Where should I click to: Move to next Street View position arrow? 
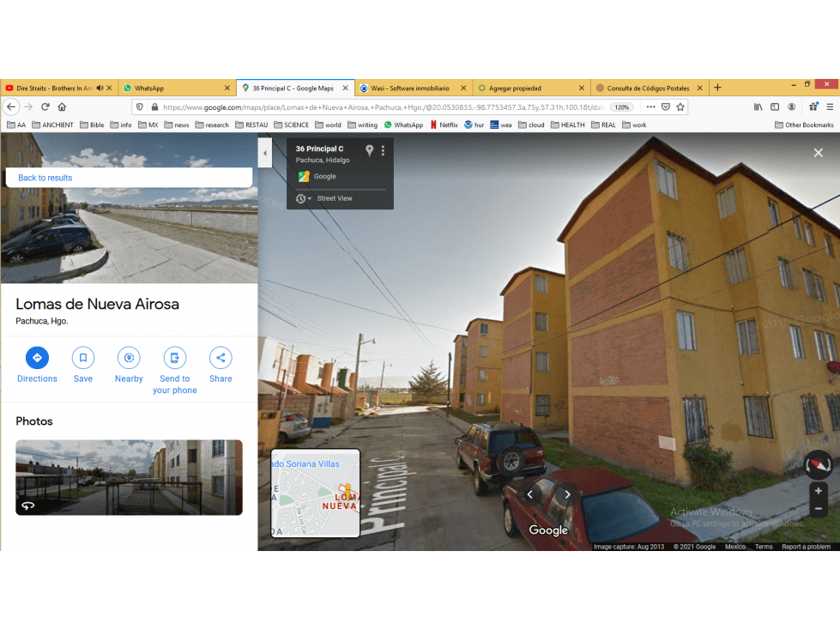567,494
